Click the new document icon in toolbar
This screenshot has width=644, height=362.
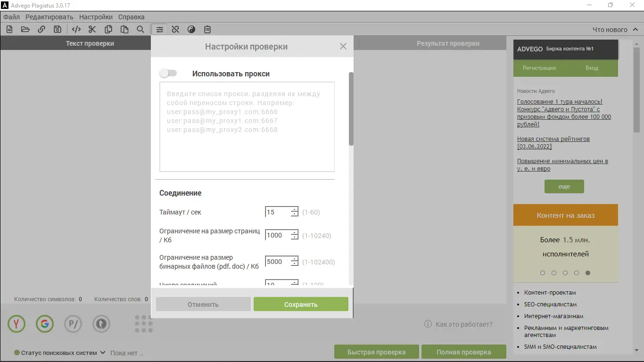point(9,29)
